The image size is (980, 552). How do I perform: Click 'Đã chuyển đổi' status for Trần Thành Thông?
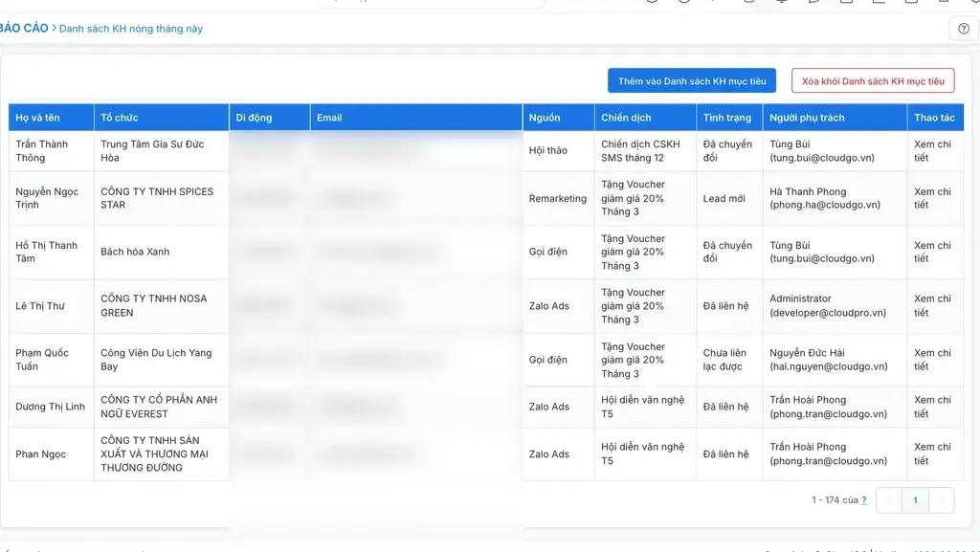pyautogui.click(x=727, y=151)
